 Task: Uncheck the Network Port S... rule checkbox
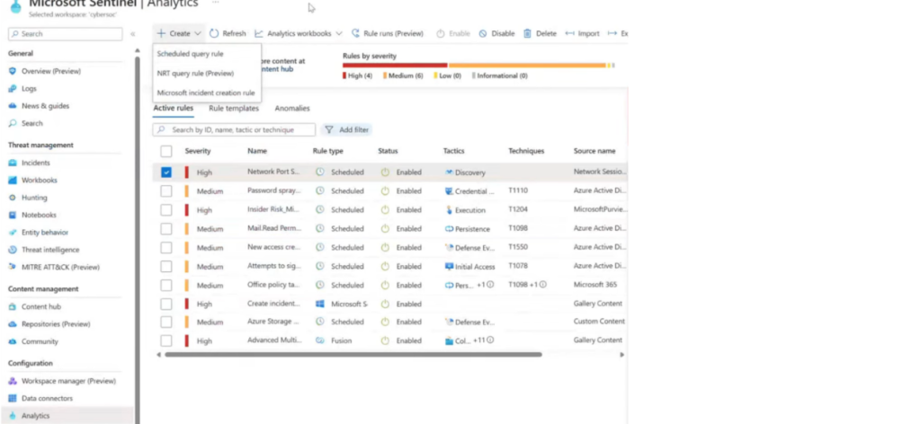click(166, 172)
